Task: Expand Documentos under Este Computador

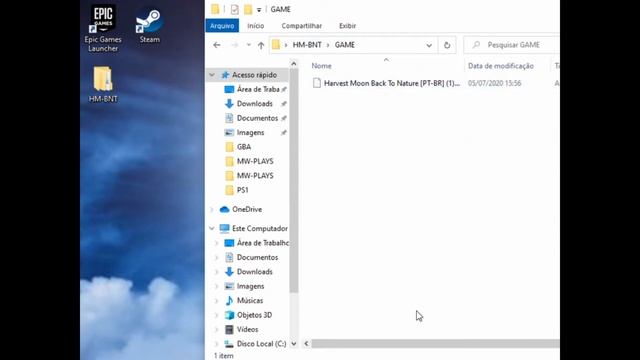Action: [216, 258]
